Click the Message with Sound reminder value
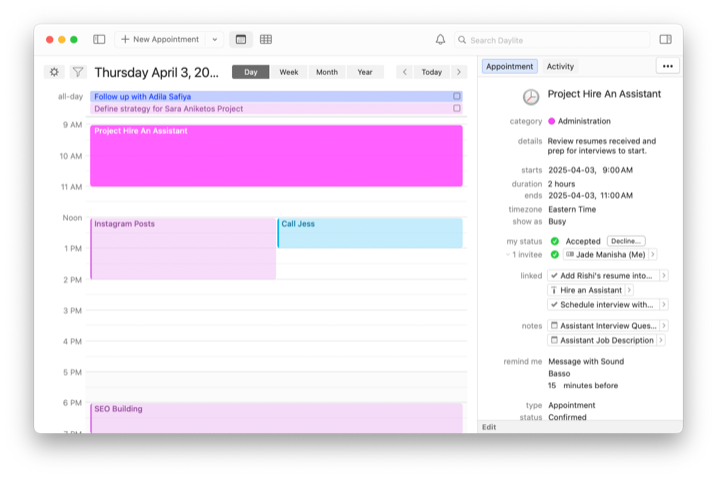Viewport: 717px width, 479px height. tap(586, 362)
